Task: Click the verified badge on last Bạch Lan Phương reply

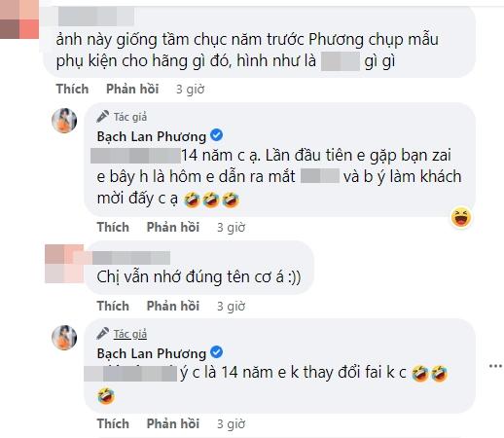Action: (216, 352)
